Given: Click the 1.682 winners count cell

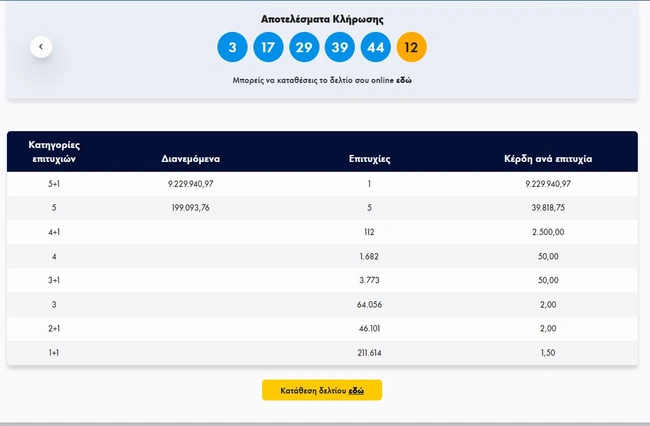Looking at the screenshot, I should [x=369, y=256].
